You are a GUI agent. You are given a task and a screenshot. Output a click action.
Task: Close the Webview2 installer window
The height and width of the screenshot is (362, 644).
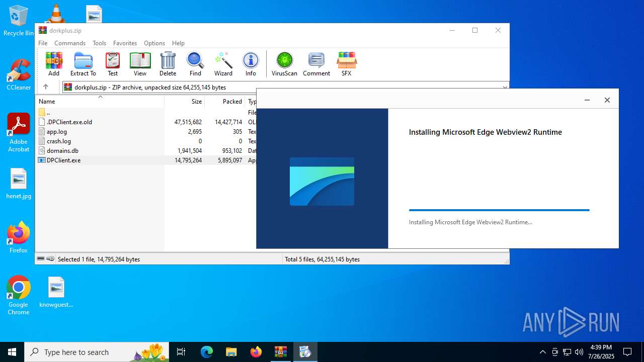click(607, 100)
